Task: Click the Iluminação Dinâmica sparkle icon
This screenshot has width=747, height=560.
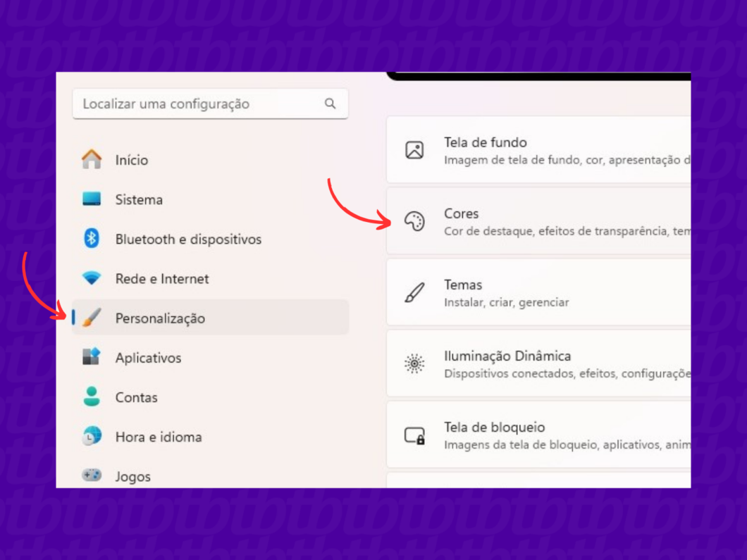Action: tap(415, 363)
